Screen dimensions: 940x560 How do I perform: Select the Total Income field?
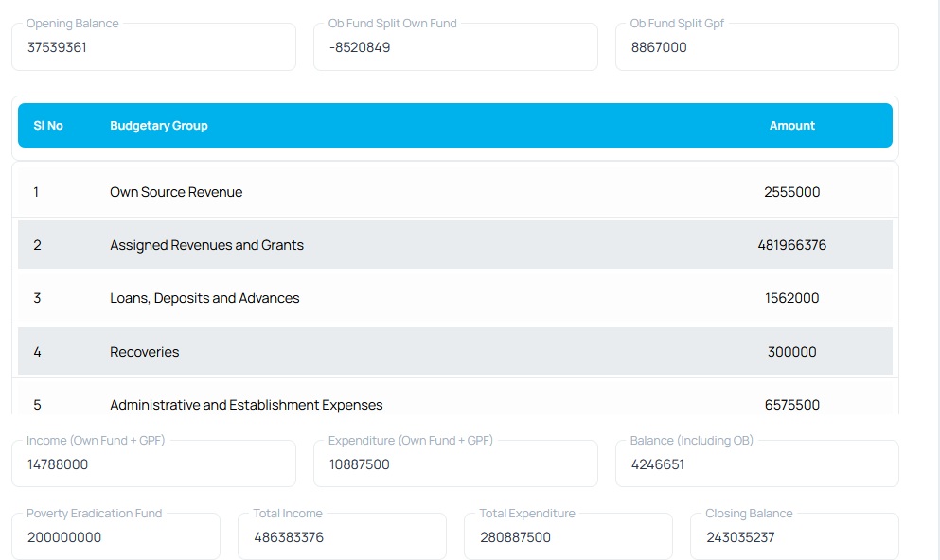pos(343,536)
